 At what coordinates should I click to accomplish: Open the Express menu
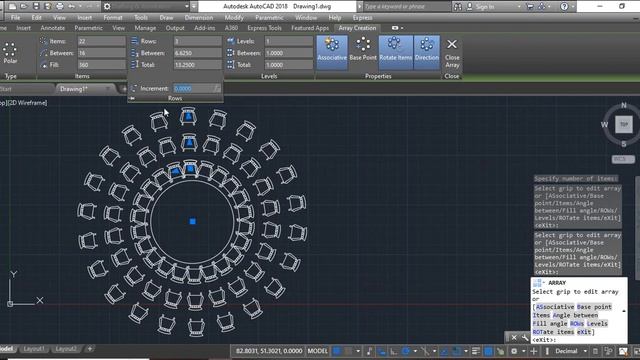click(362, 18)
